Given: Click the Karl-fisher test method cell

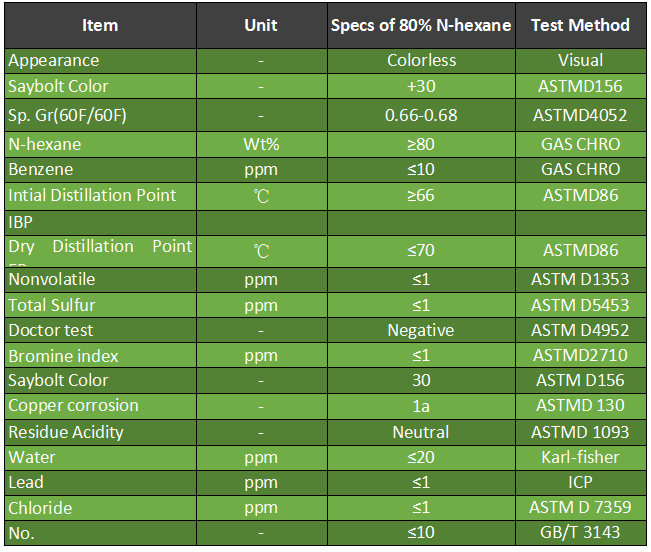Looking at the screenshot, I should 580,457.
